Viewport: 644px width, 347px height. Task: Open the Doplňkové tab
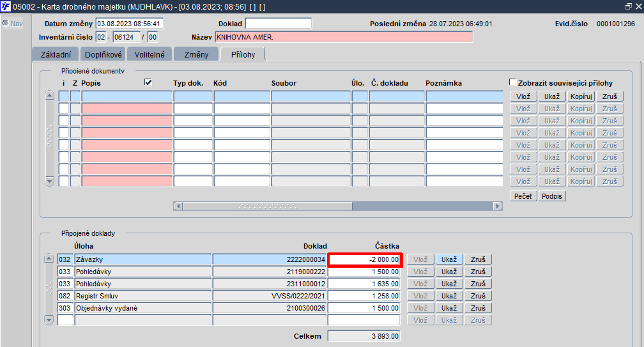coord(103,54)
